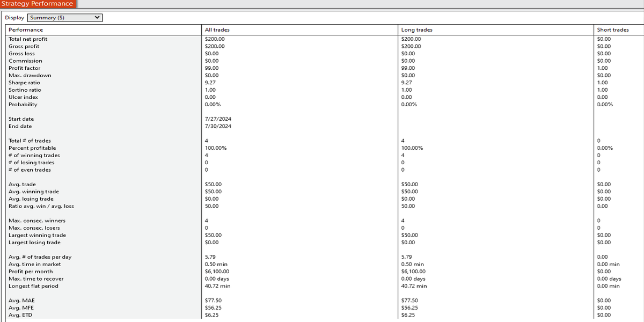Select the Largest winning trade row label
Screen dimensions: 644x322
point(38,235)
